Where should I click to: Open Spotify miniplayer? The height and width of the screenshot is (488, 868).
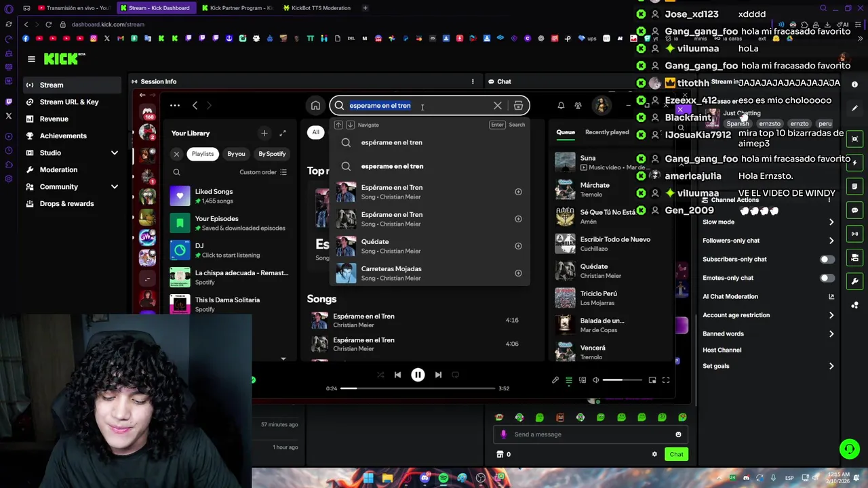click(x=652, y=380)
